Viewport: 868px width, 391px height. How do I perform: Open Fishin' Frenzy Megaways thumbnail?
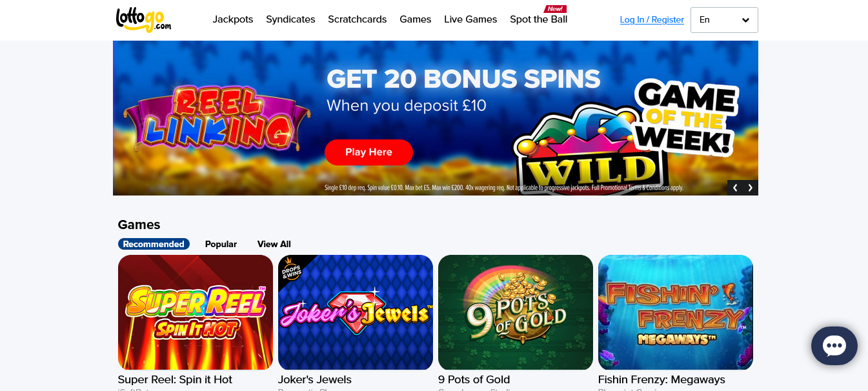676,312
